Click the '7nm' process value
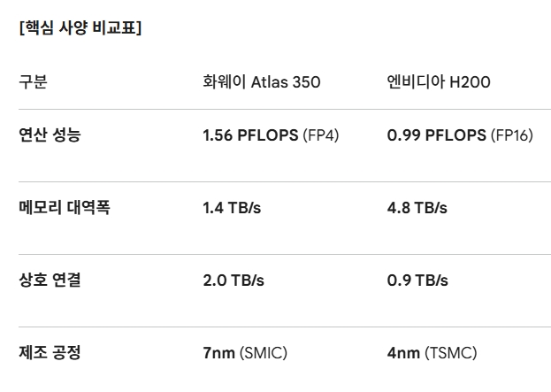 pos(218,353)
